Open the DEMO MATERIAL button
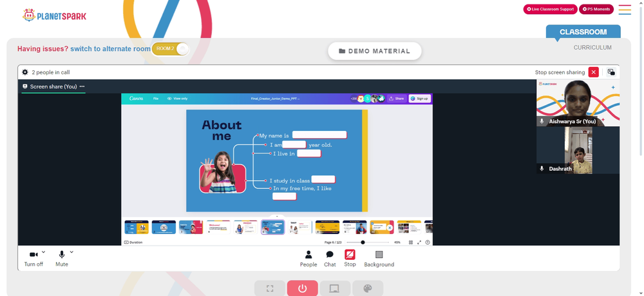Image resolution: width=644 pixels, height=296 pixels. 375,52
